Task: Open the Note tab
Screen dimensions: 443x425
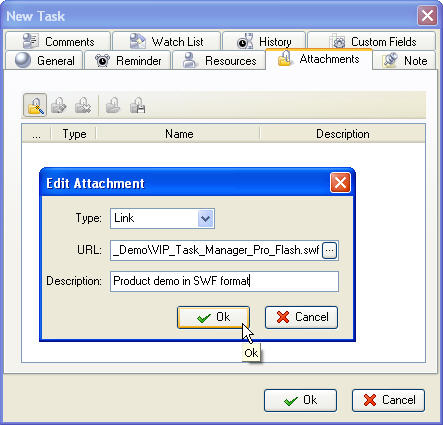Action: pos(404,61)
